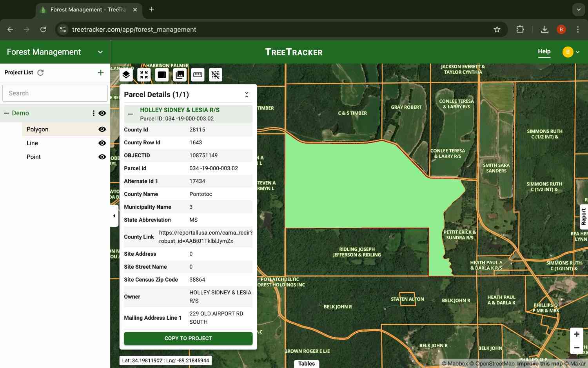Collapse the Parcel Details panel

[247, 94]
